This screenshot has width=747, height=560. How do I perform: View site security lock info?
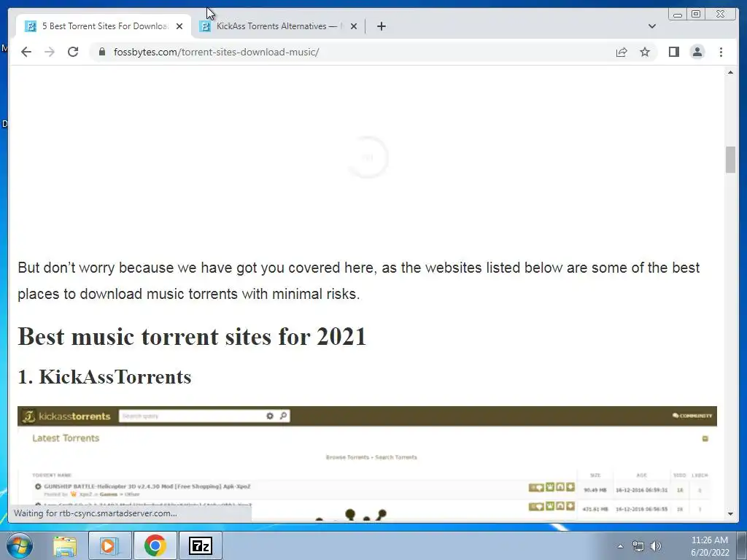pos(101,52)
